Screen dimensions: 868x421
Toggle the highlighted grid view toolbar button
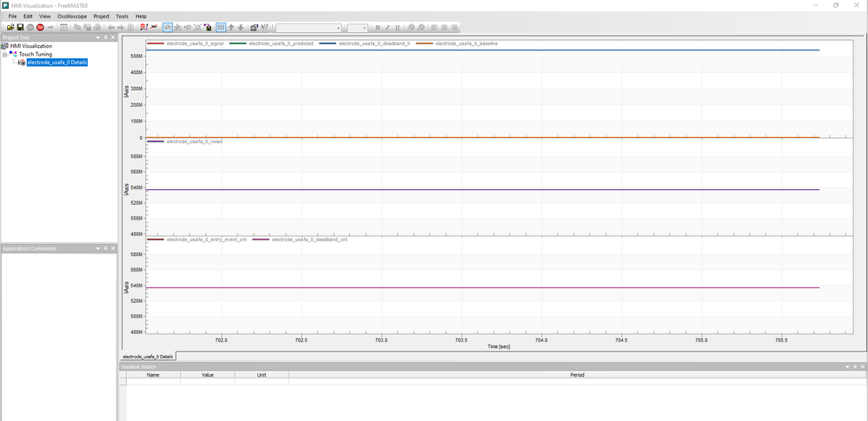221,27
